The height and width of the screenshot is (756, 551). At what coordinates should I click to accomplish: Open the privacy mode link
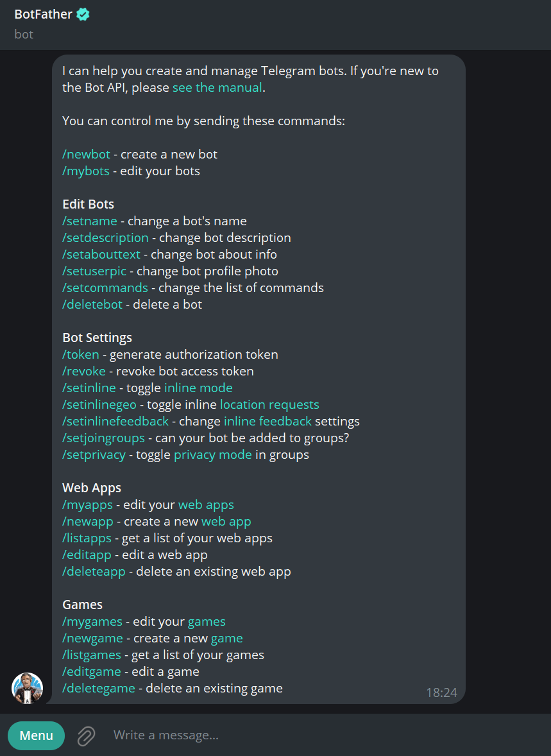pyautogui.click(x=212, y=454)
